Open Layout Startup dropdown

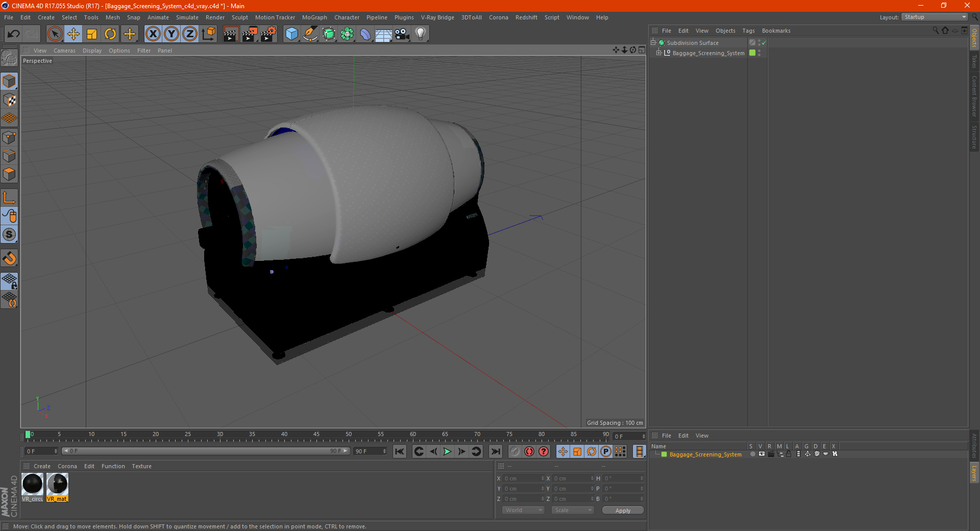(x=934, y=17)
